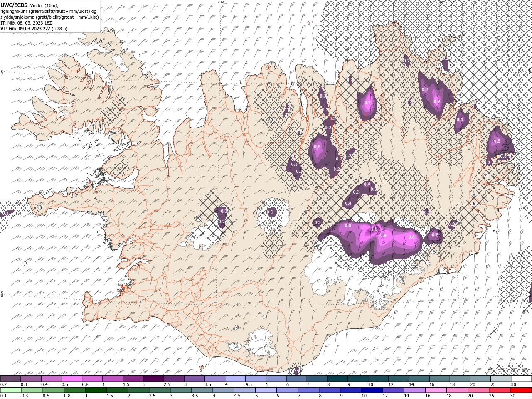This screenshot has height=399, width=532.
Task: Pick the lavender 4 swatch on the snow scale
Action: coord(235,378)
